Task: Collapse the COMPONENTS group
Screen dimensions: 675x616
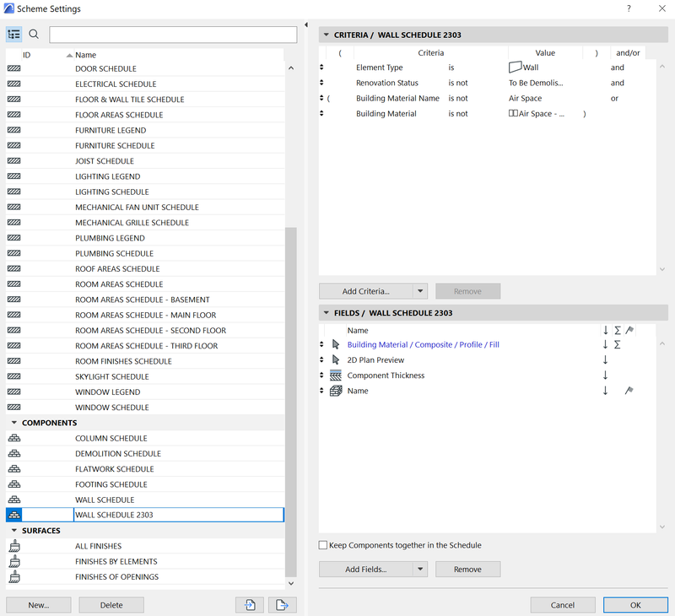Action: click(14, 423)
